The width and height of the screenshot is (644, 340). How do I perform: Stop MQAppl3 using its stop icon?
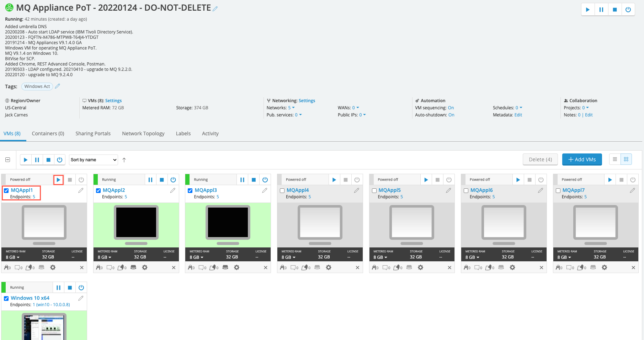click(254, 180)
